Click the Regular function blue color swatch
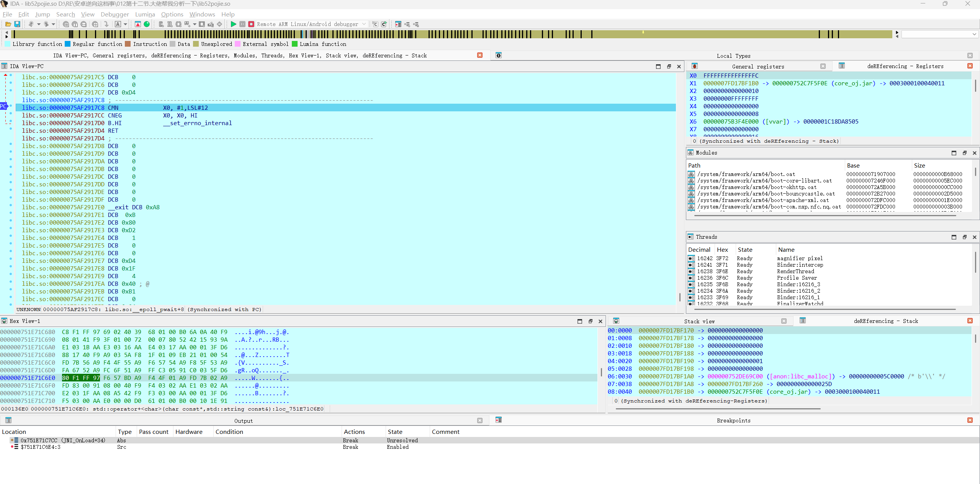The image size is (980, 484). coord(68,44)
